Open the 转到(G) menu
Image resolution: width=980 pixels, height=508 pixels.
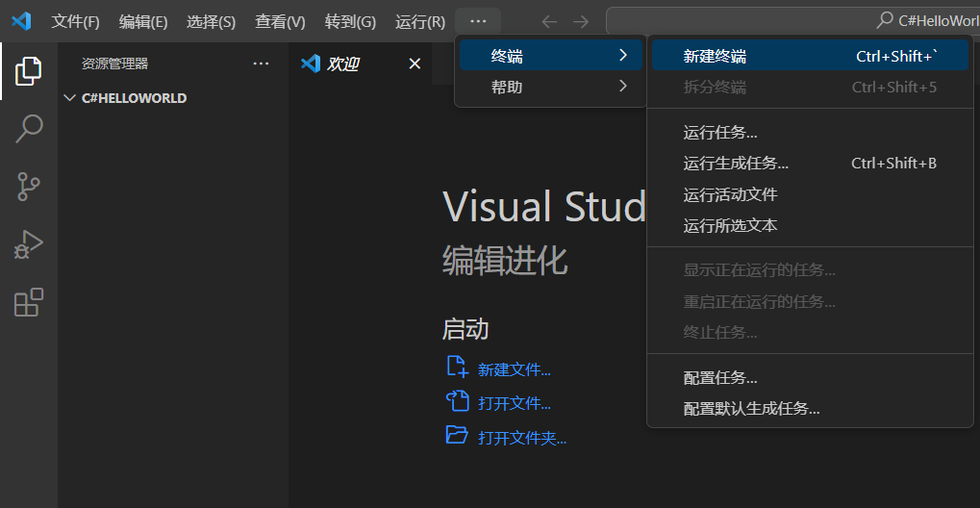(x=351, y=22)
